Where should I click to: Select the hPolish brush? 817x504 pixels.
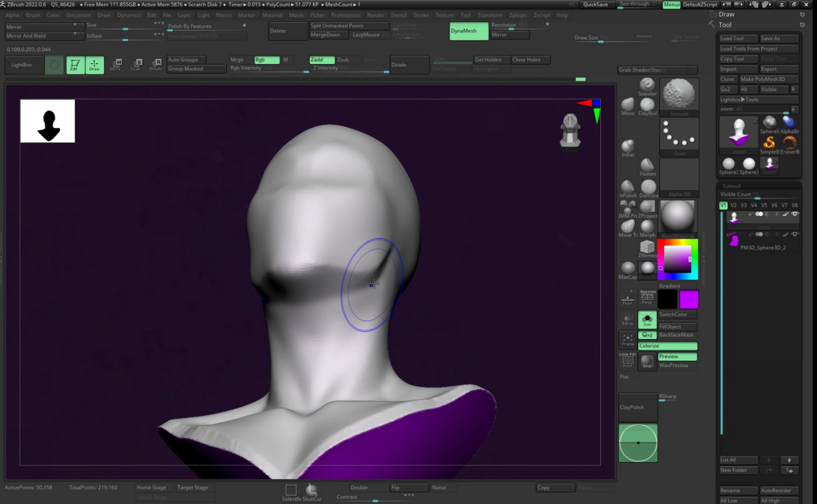628,189
